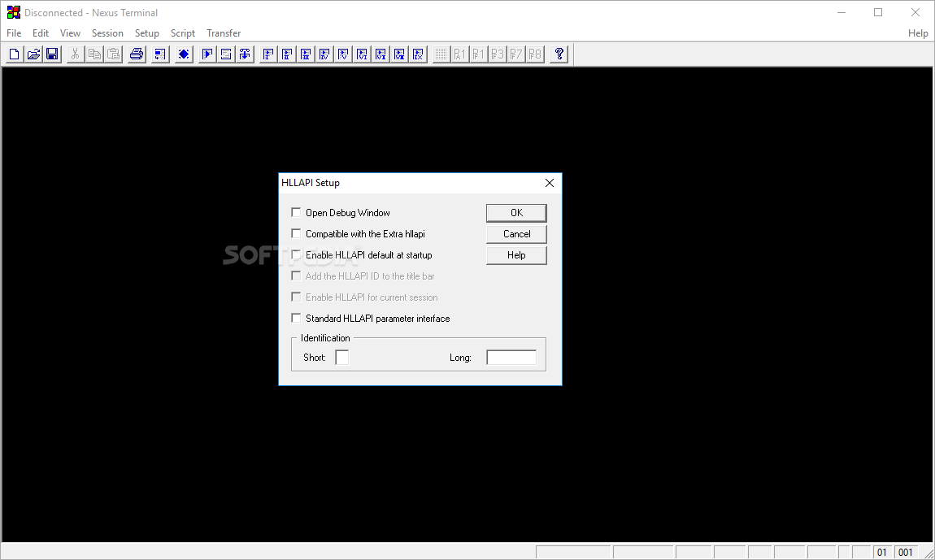Close the HLLAPI Setup dialog with X
This screenshot has width=935, height=560.
(550, 183)
